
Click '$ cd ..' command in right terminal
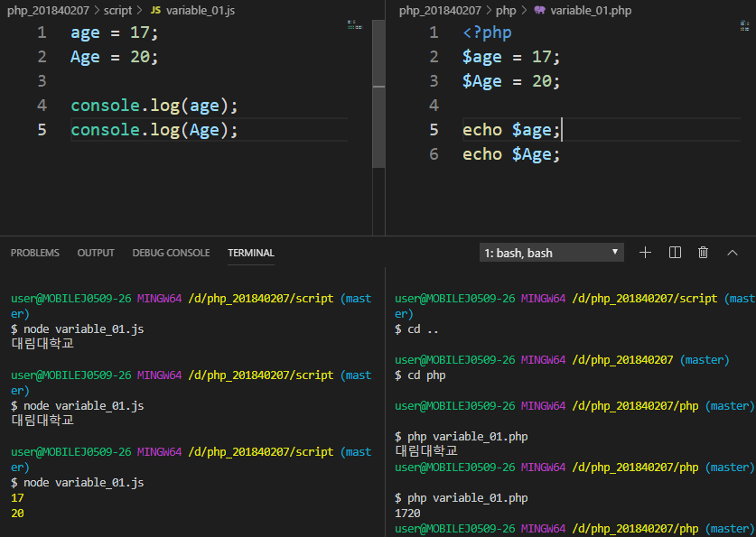[416, 329]
